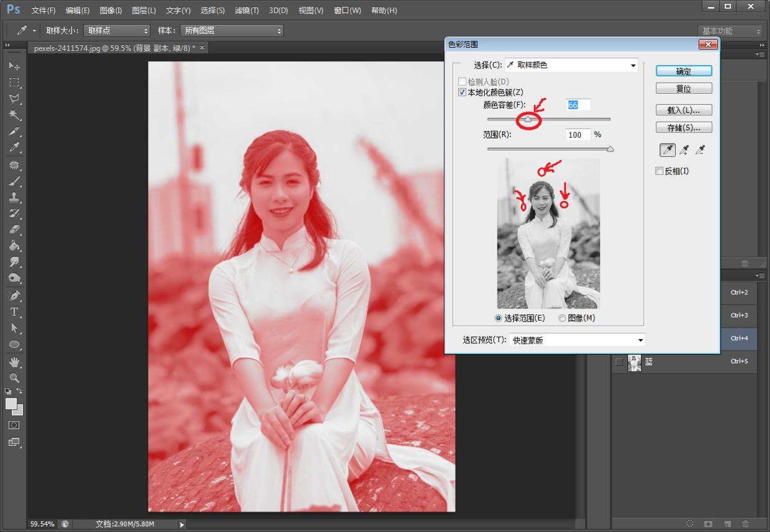Viewport: 770px width, 532px height.
Task: Open the 滤镜(T) menu
Action: (x=247, y=11)
